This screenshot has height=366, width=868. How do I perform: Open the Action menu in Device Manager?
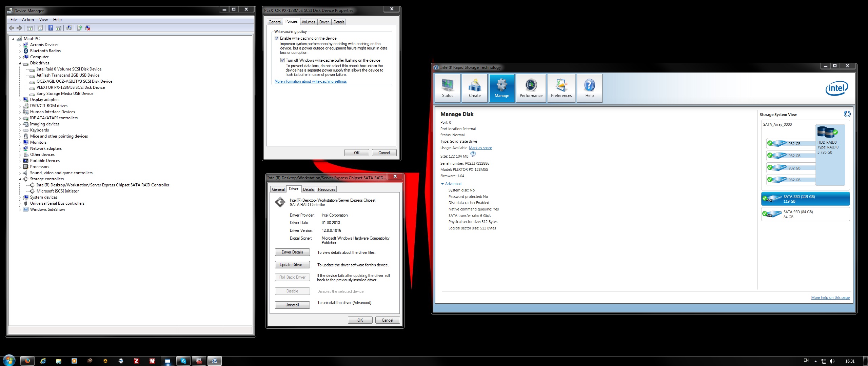(x=28, y=20)
